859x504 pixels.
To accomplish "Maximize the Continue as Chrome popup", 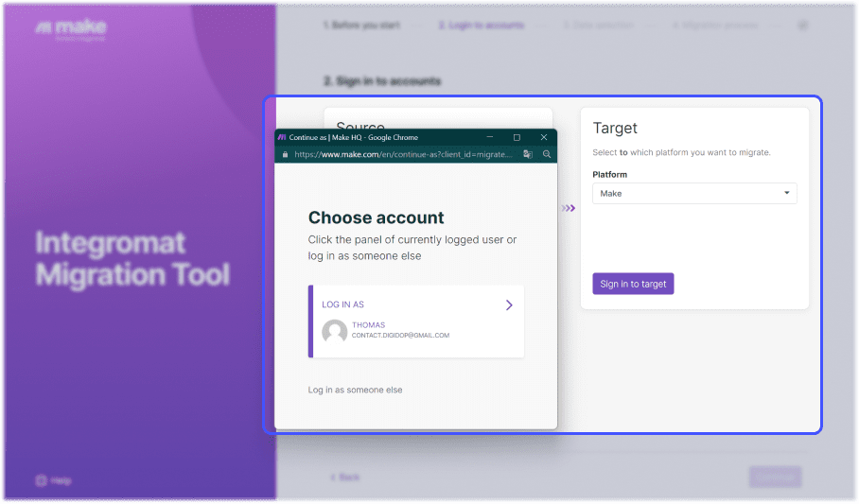I will [x=517, y=137].
